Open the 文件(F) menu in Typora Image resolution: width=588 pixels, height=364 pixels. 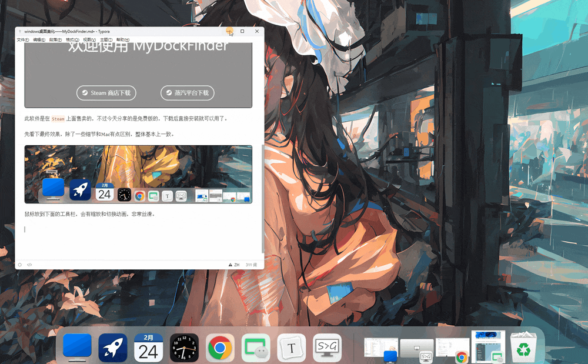(x=23, y=40)
